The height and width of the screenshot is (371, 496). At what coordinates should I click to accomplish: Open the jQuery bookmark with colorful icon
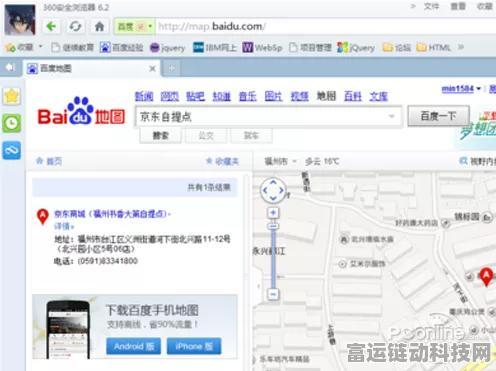click(x=356, y=48)
